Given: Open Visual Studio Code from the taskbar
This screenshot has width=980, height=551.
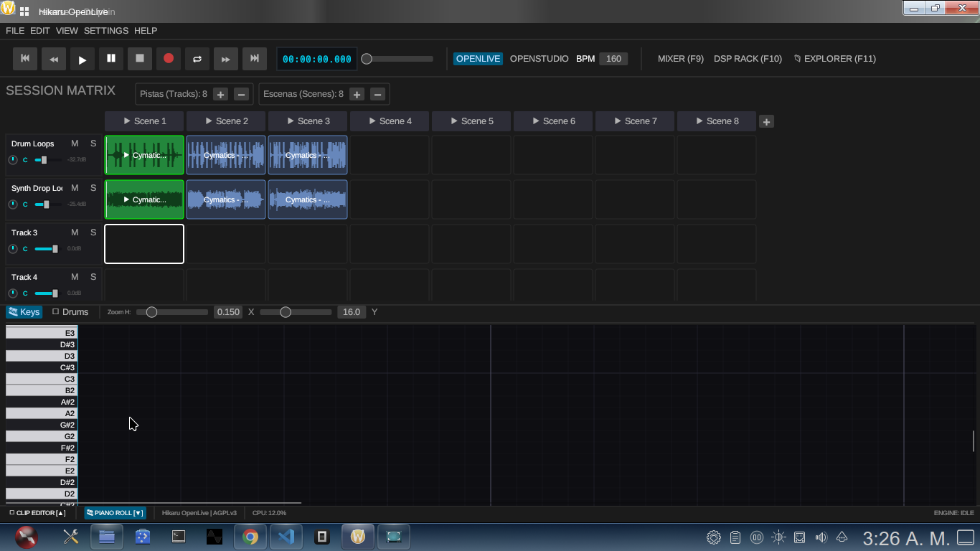Looking at the screenshot, I should tap(286, 537).
